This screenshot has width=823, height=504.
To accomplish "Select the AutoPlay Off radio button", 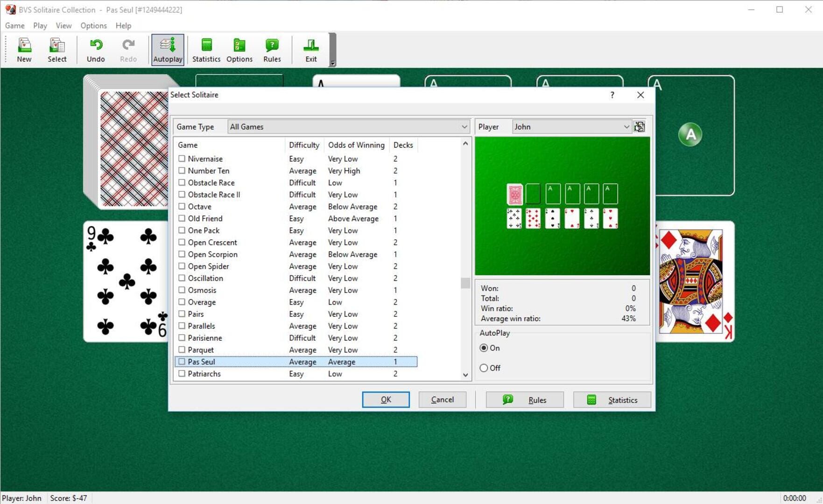I will coord(484,368).
